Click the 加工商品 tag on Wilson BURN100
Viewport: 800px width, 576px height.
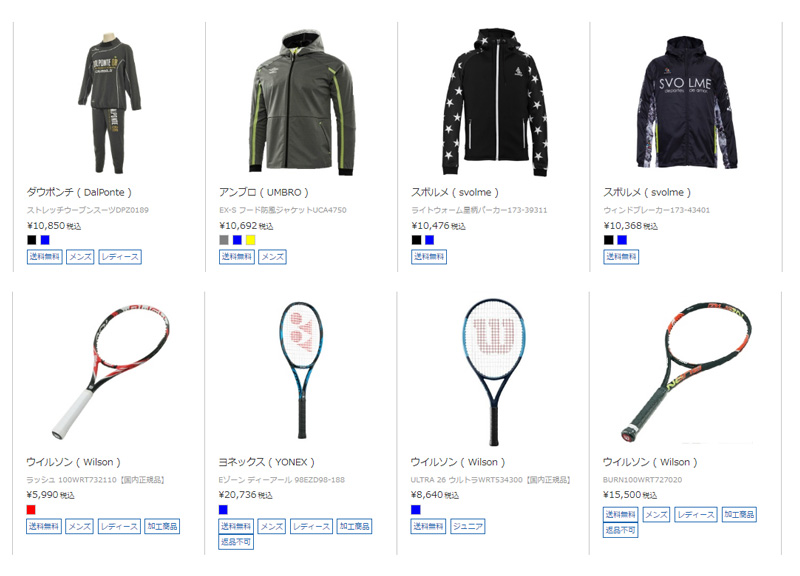[739, 514]
